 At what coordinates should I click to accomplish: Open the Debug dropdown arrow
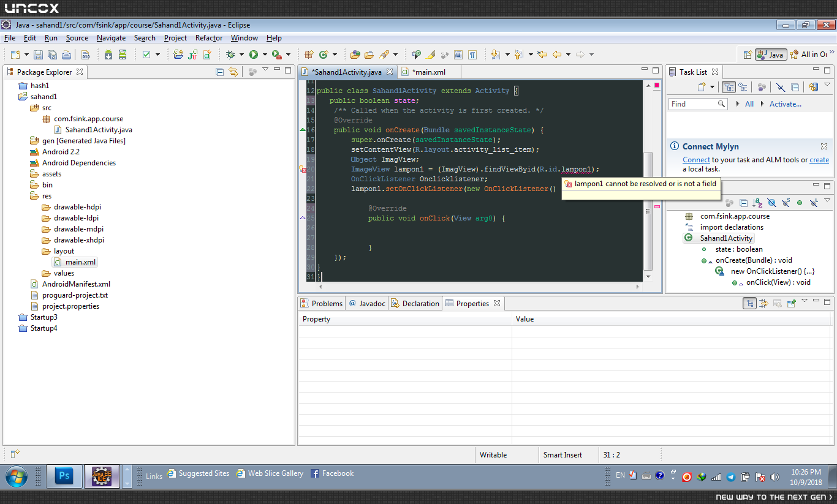(x=241, y=55)
